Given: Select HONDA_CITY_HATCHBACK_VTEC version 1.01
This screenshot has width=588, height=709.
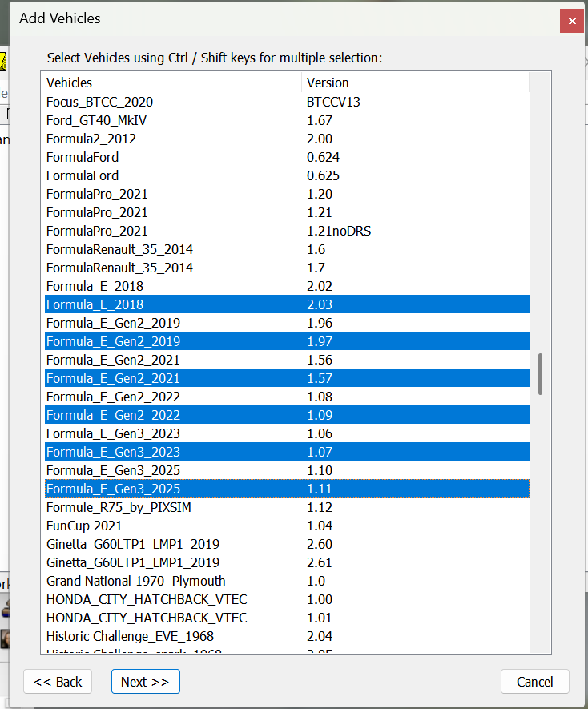Looking at the screenshot, I should click(288, 618).
